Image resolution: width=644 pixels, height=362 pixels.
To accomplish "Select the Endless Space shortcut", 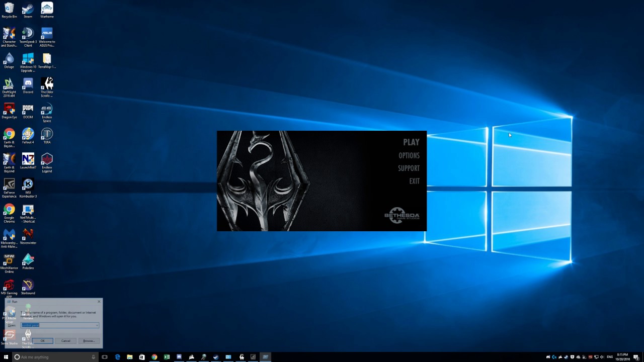I will tap(47, 113).
